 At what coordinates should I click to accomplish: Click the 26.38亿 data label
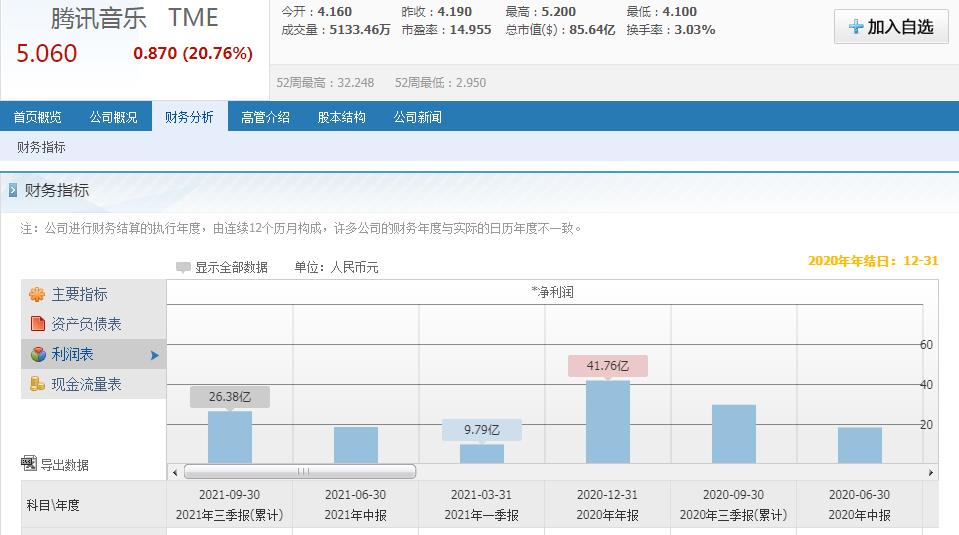tap(230, 397)
